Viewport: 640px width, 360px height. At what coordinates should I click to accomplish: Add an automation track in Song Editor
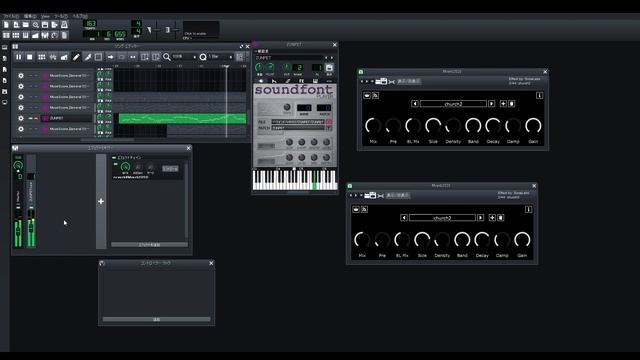click(64, 57)
